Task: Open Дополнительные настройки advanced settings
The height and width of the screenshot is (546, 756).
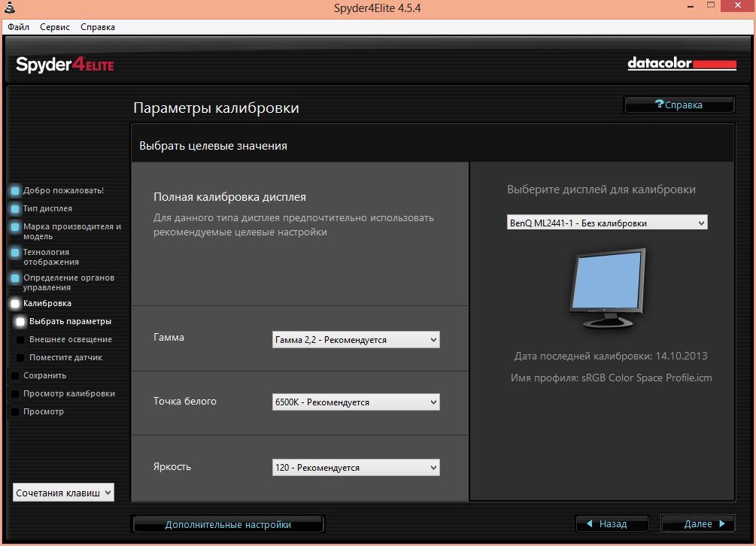Action: click(x=228, y=524)
